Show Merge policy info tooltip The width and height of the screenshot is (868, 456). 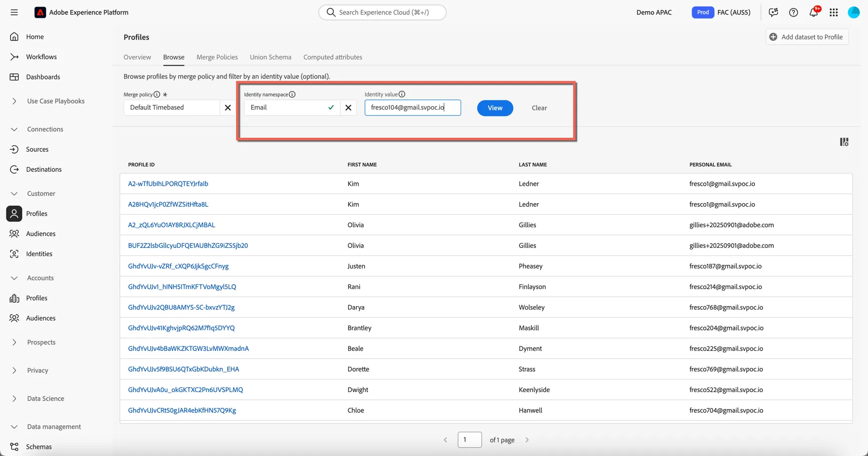157,95
